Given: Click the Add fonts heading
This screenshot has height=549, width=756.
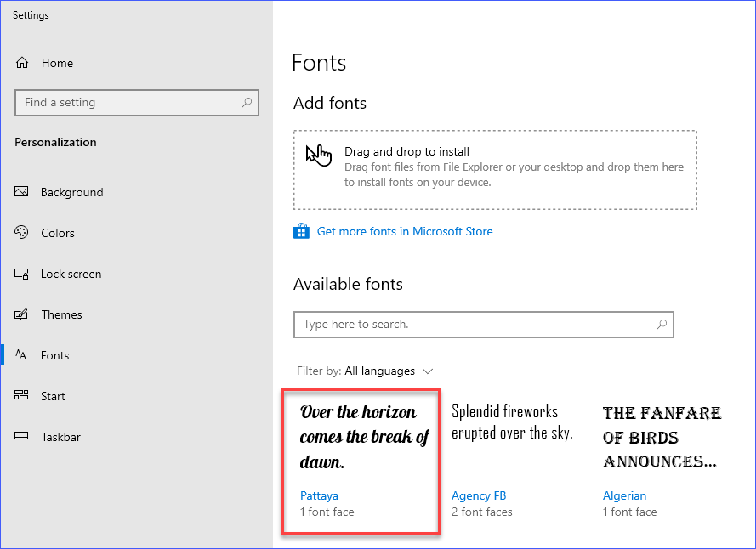Looking at the screenshot, I should (330, 103).
